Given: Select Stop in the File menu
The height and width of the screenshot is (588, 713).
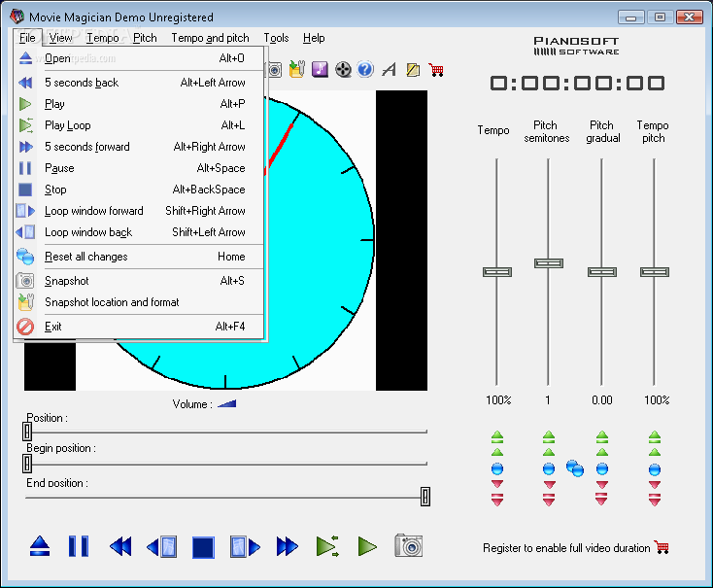Looking at the screenshot, I should tap(139, 190).
